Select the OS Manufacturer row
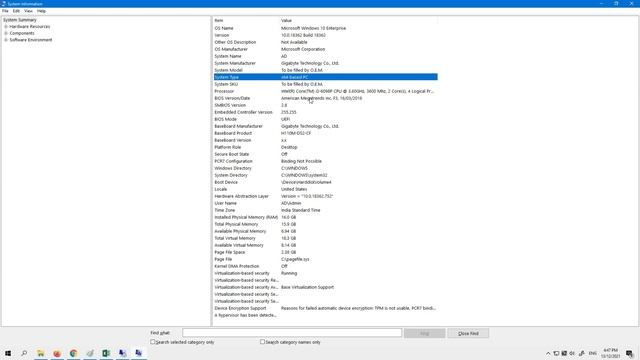 [325, 49]
